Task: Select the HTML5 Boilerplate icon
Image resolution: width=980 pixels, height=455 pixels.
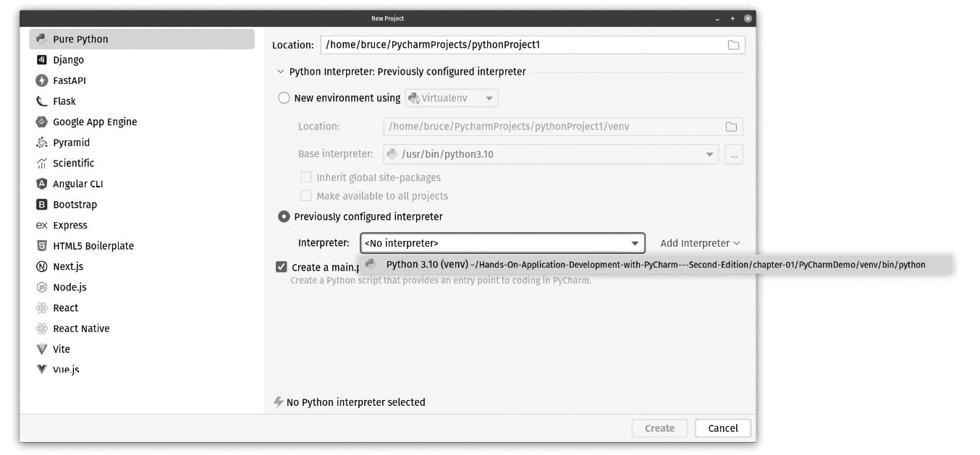Action: click(41, 246)
